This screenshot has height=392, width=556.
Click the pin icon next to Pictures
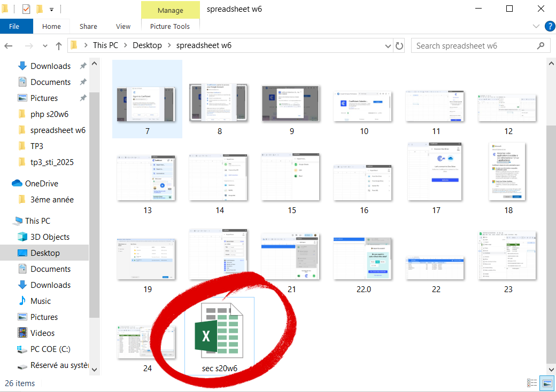[x=83, y=98]
